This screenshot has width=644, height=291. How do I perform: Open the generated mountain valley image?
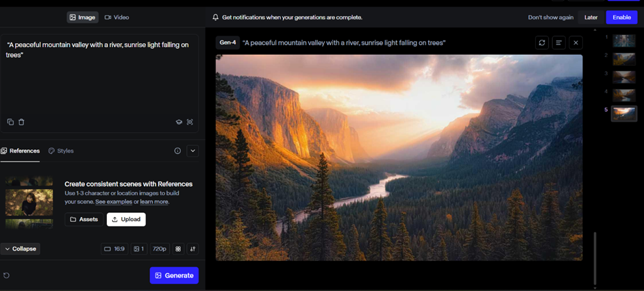[x=399, y=157]
